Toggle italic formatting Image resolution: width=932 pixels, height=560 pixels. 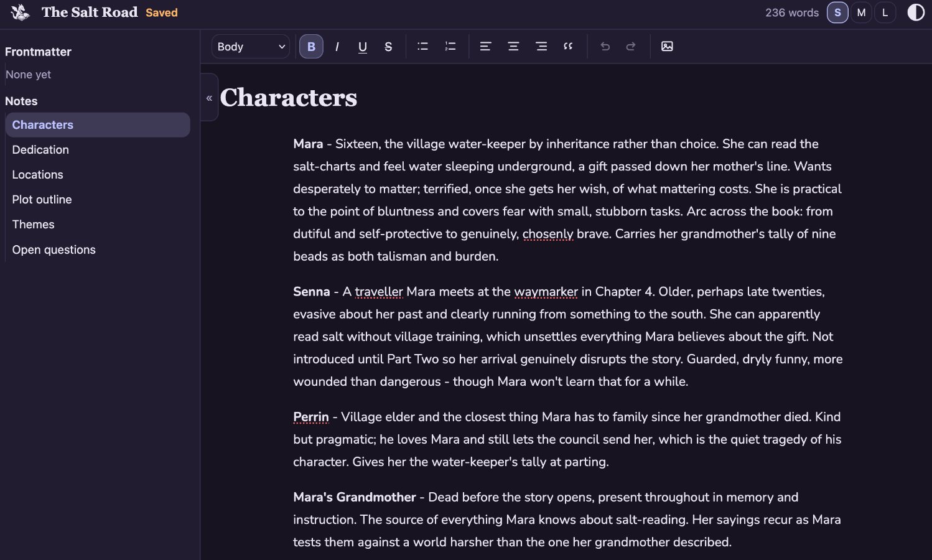(337, 47)
